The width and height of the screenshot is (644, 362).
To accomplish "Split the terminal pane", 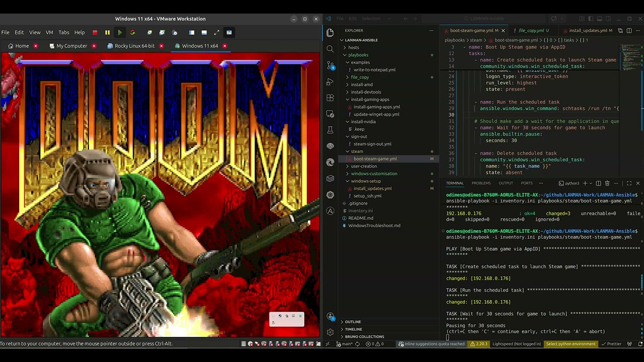I will coord(598,183).
